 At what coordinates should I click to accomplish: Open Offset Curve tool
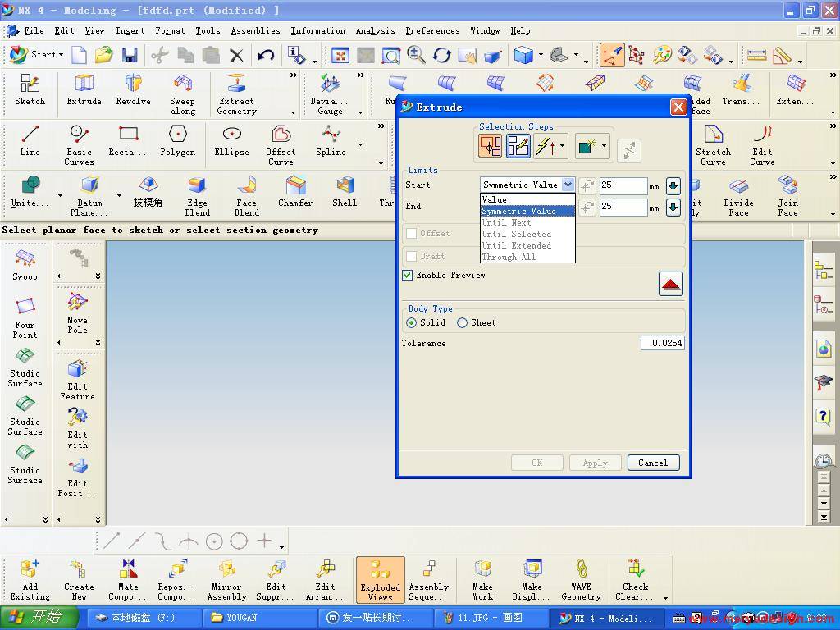(x=281, y=145)
